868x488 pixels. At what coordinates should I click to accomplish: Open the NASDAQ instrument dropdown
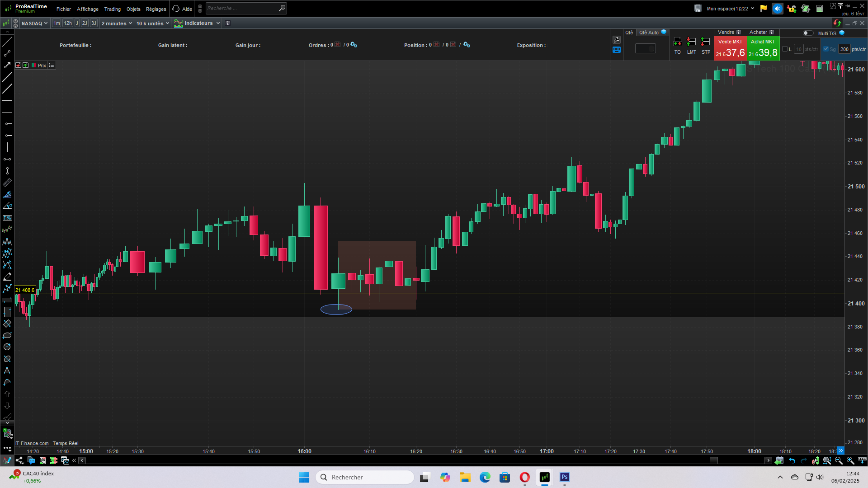click(35, 23)
